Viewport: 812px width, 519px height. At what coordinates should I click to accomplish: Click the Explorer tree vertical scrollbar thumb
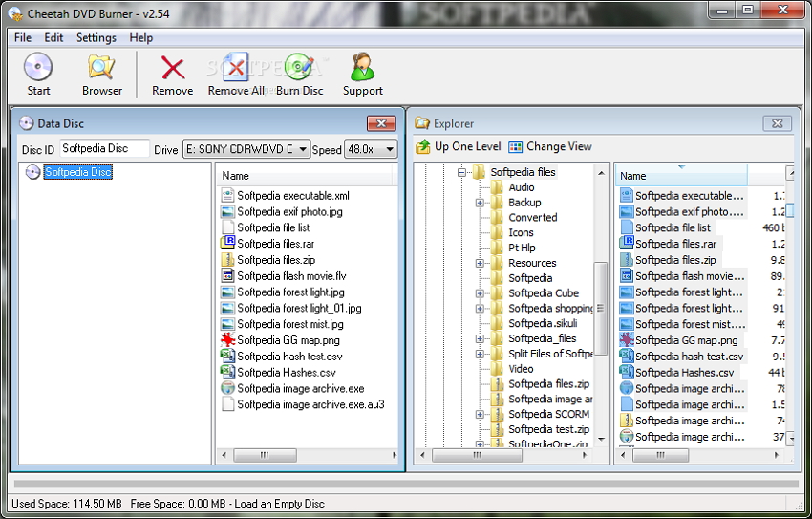[600, 309]
